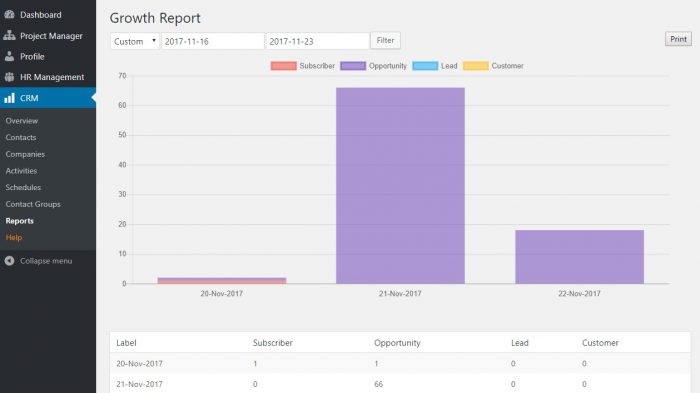Click the tall 21-Nov-2017 Opportunity bar
Screen dimensions: 700x393
[x=400, y=186]
